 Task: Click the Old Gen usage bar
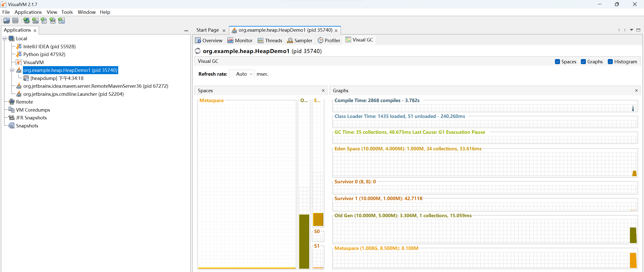304,241
